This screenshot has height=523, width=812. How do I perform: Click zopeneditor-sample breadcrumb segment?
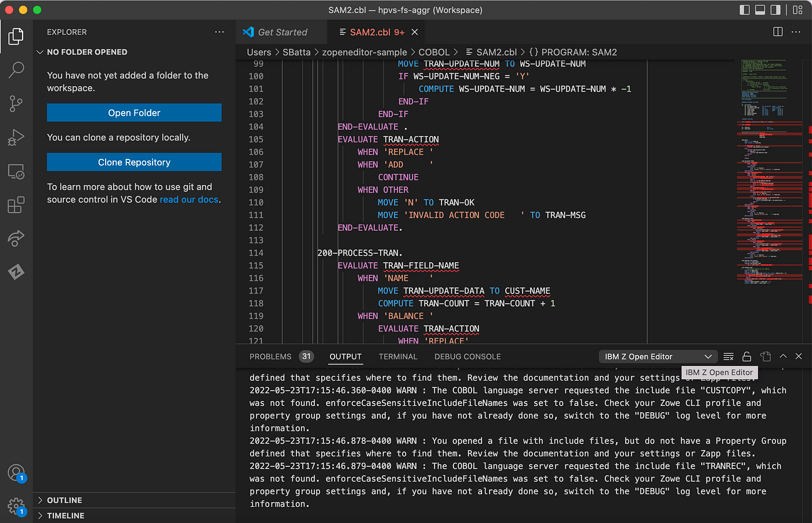pyautogui.click(x=364, y=52)
